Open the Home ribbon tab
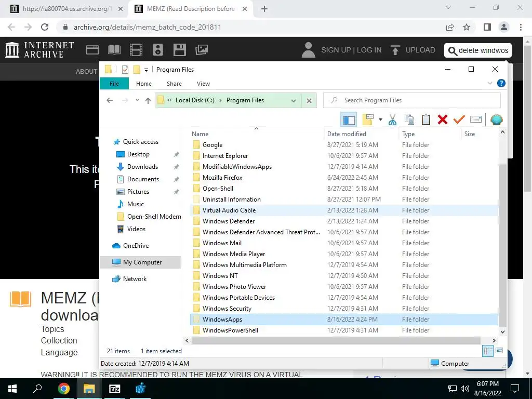 (x=144, y=84)
